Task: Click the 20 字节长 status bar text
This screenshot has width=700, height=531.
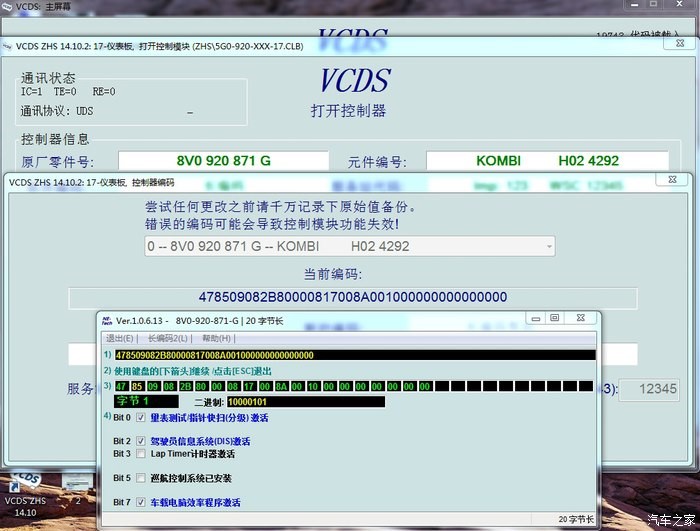Action: (575, 519)
